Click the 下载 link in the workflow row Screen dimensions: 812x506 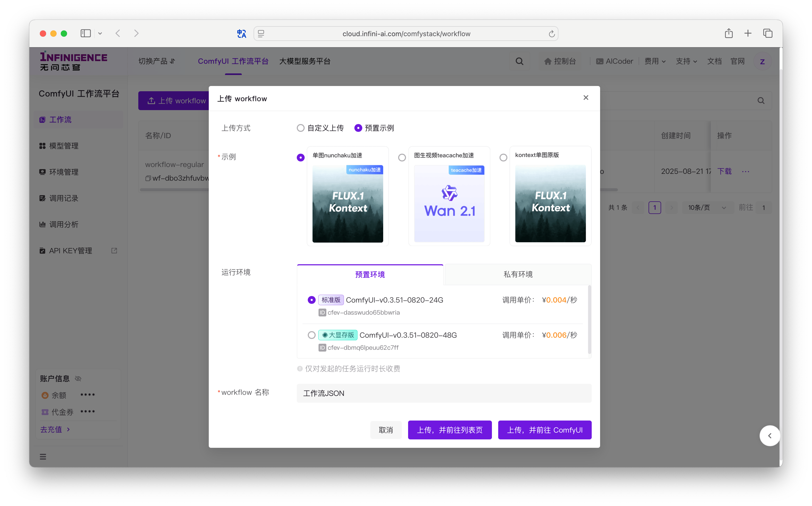pyautogui.click(x=724, y=171)
